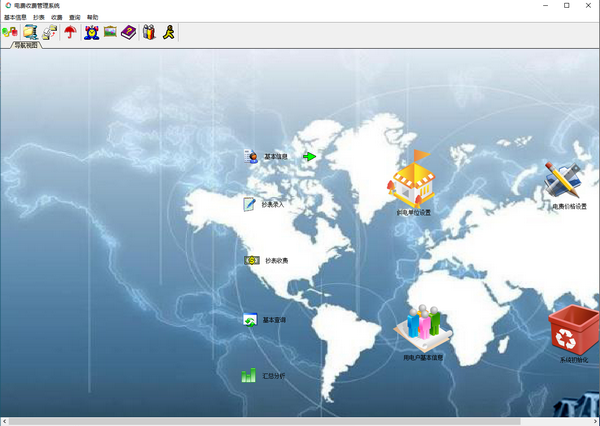The image size is (600, 426).
Task: Open 电费价格设置 pencil and ruler icon
Action: (565, 181)
